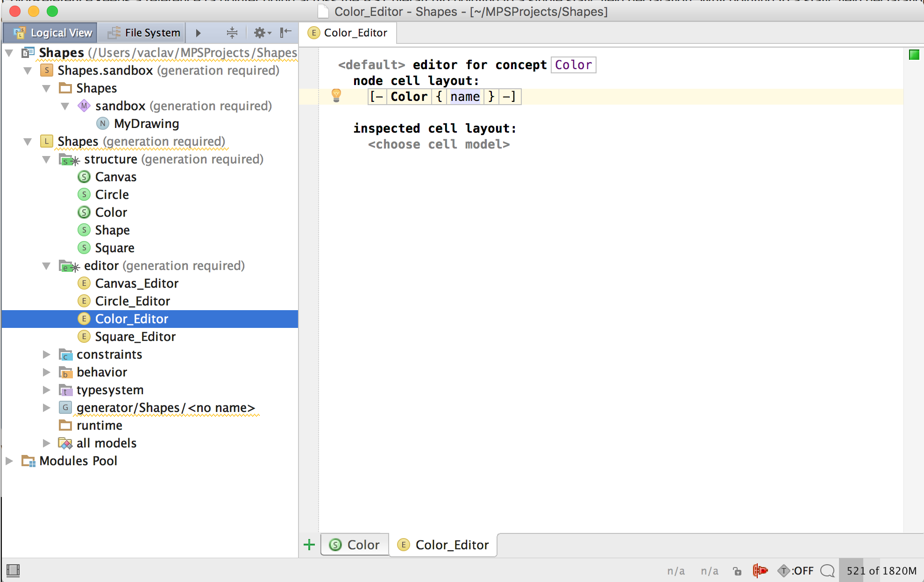This screenshot has height=582, width=924.
Task: Click the intention lightbulb icon in the editor
Action: [x=336, y=95]
